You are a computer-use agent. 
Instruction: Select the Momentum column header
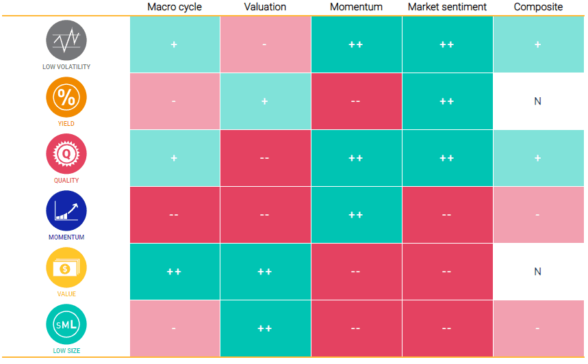tap(355, 7)
